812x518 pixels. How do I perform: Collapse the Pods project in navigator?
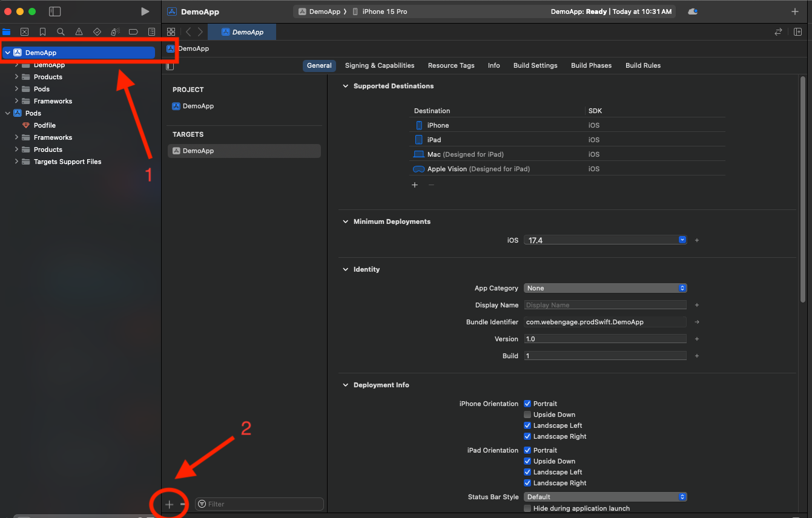coord(7,113)
